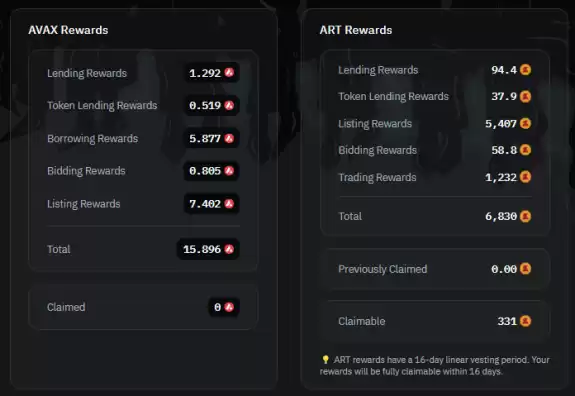Click the ART Rewards heading

356,30
